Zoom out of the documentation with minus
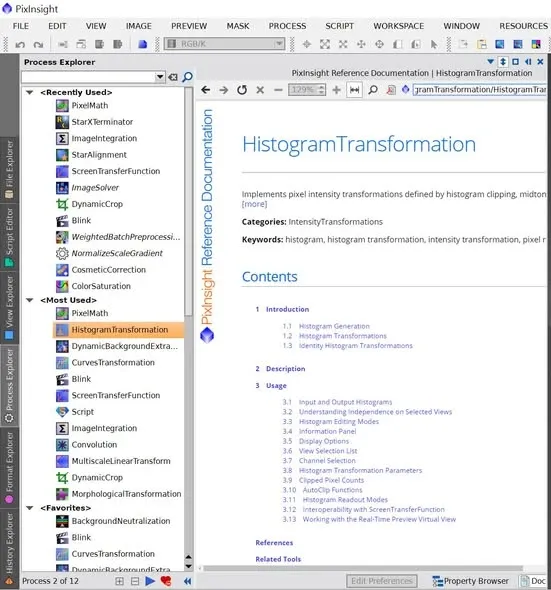551x590 pixels. coord(278,90)
